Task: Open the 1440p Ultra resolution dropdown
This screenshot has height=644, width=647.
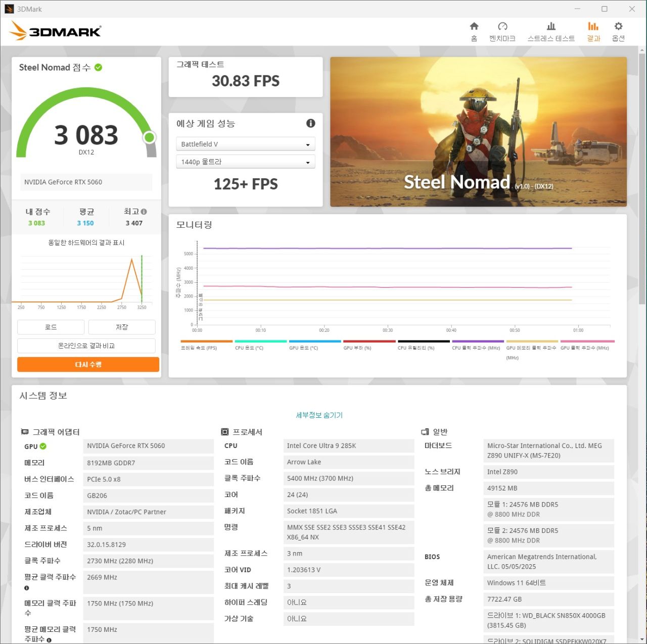Action: click(246, 162)
